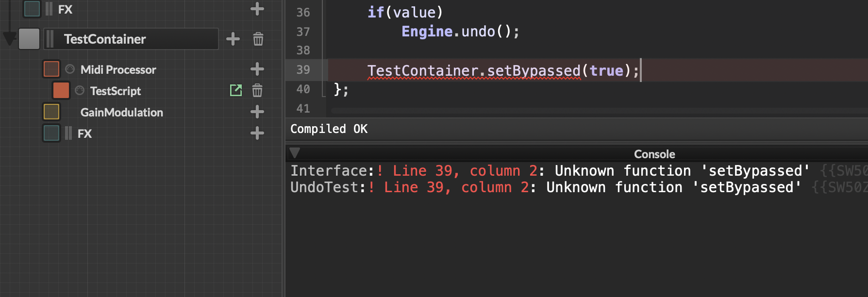The image size is (868, 297).
Task: Toggle the Midi Processor orange color square
Action: pos(51,69)
